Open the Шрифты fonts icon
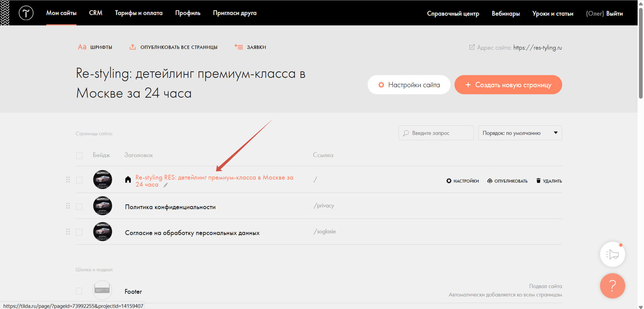The image size is (644, 309). pyautogui.click(x=82, y=47)
